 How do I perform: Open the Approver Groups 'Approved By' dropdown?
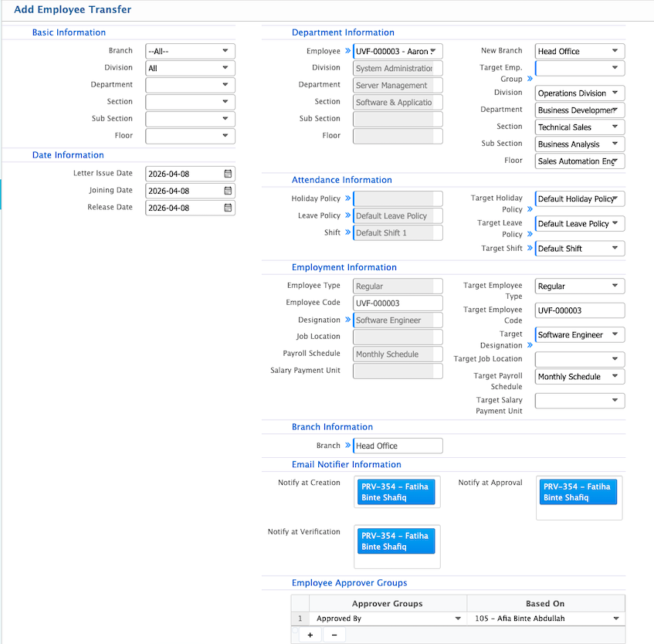point(456,619)
